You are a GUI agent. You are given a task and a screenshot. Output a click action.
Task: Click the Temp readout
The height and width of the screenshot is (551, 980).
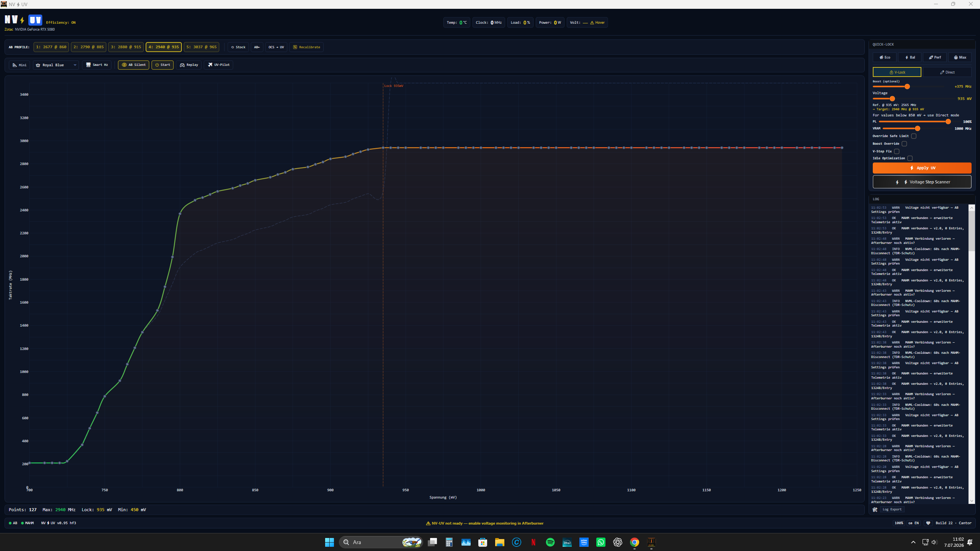tap(457, 23)
